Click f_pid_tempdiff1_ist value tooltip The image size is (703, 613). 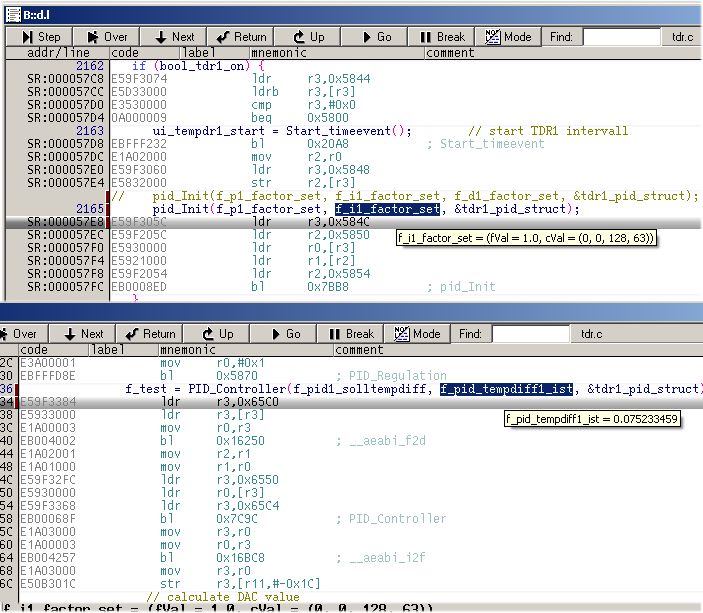pos(592,419)
